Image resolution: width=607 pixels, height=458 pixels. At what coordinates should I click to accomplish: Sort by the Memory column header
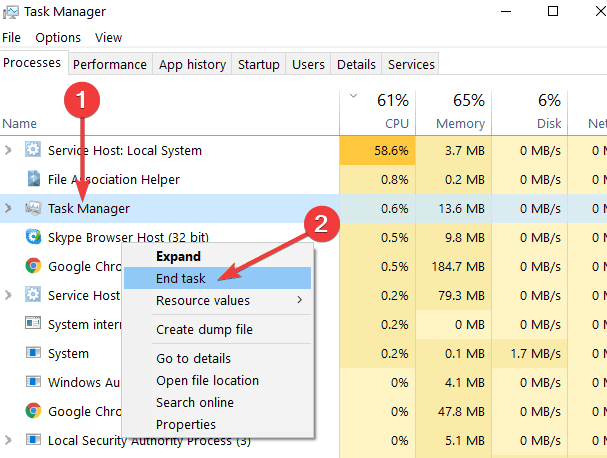pyautogui.click(x=454, y=111)
